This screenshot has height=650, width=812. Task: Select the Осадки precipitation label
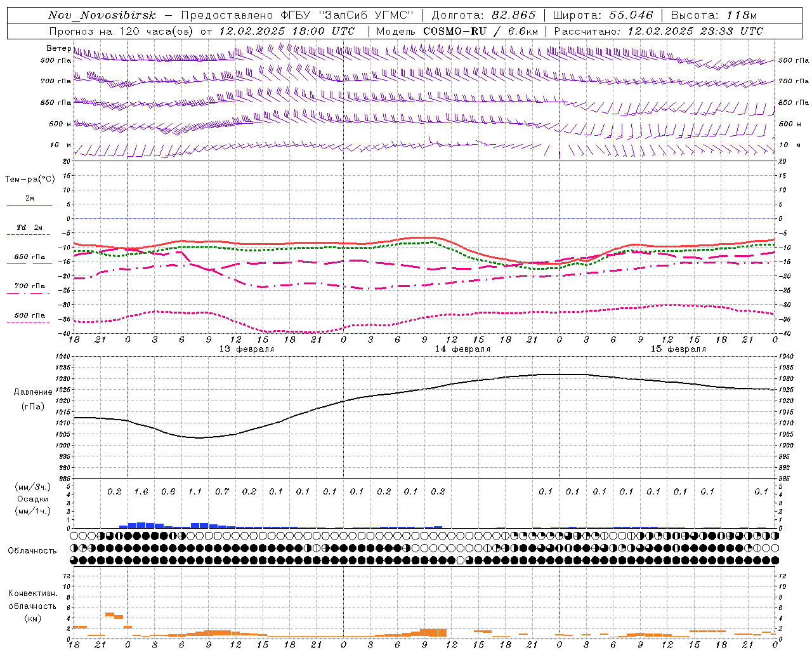pyautogui.click(x=32, y=499)
